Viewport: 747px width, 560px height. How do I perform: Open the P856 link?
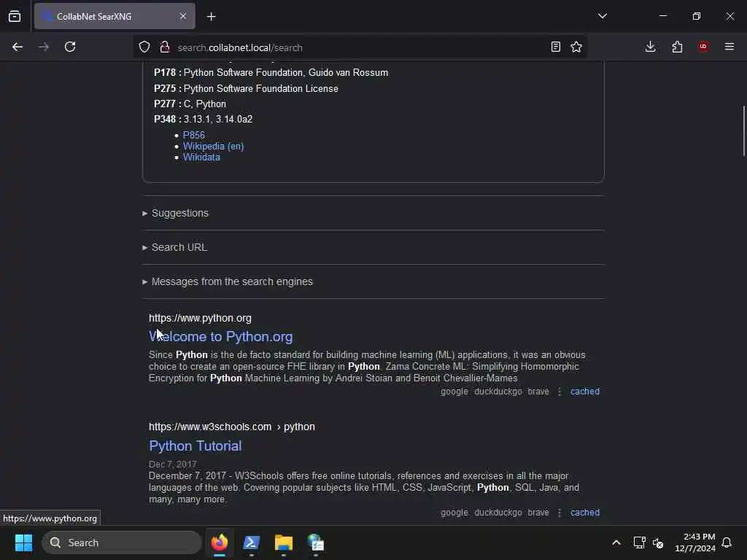click(x=194, y=135)
